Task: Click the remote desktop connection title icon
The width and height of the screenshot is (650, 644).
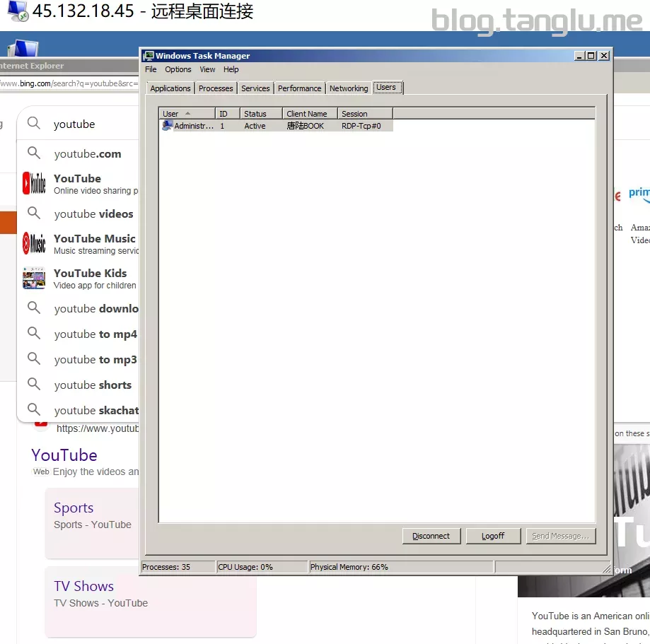Action: (x=18, y=12)
